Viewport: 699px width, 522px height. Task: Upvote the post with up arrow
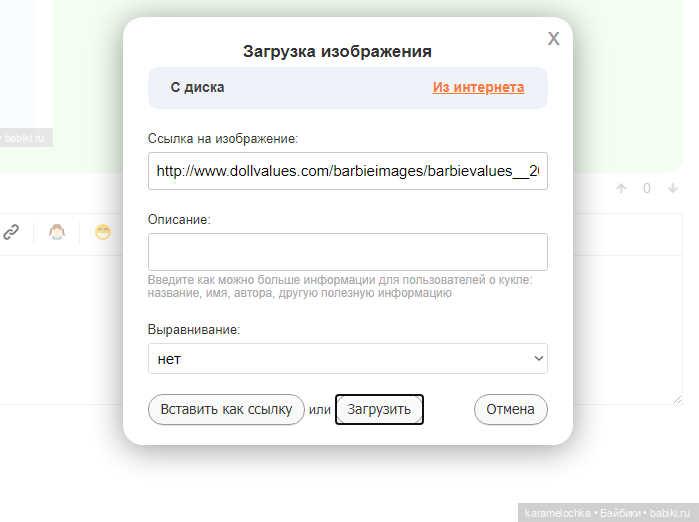tap(621, 188)
